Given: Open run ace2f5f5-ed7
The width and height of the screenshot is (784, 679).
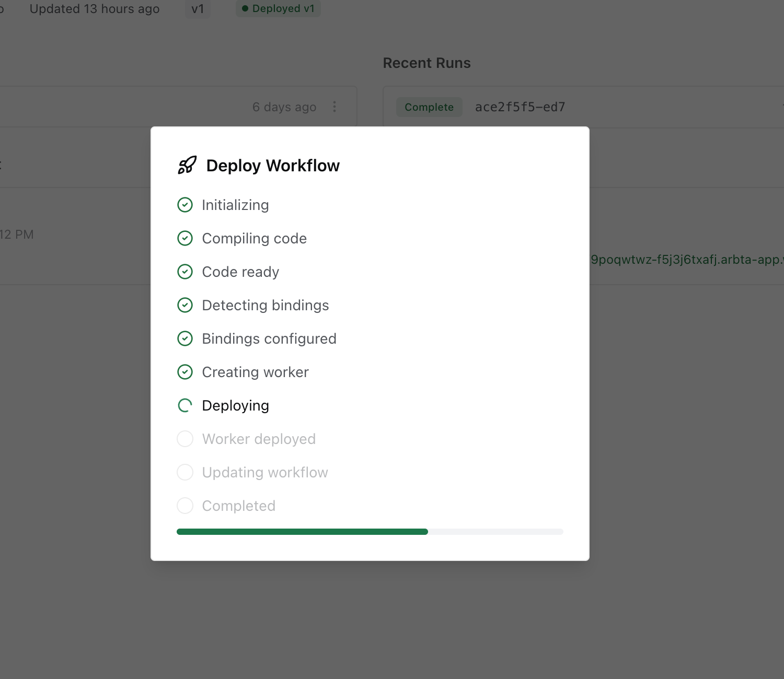Looking at the screenshot, I should pyautogui.click(x=520, y=107).
